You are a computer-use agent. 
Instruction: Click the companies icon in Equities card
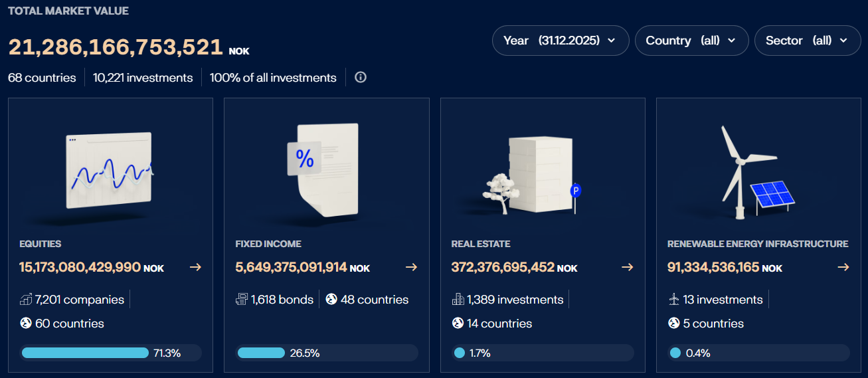click(26, 300)
